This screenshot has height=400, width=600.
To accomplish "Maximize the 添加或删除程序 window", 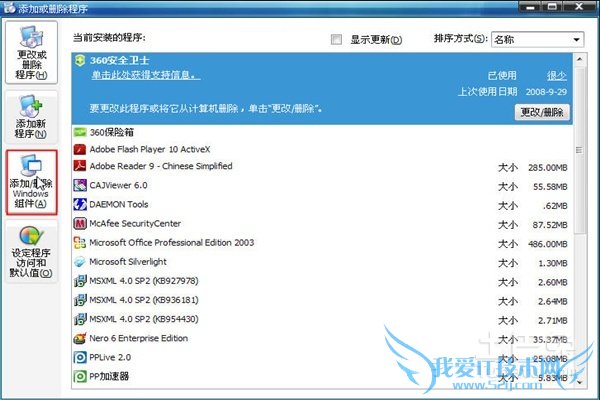I will (x=552, y=7).
